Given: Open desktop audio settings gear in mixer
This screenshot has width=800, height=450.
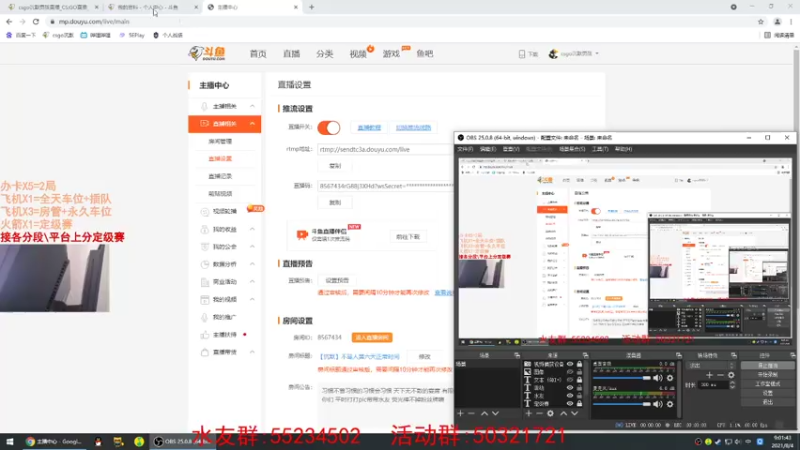Looking at the screenshot, I should (x=670, y=378).
